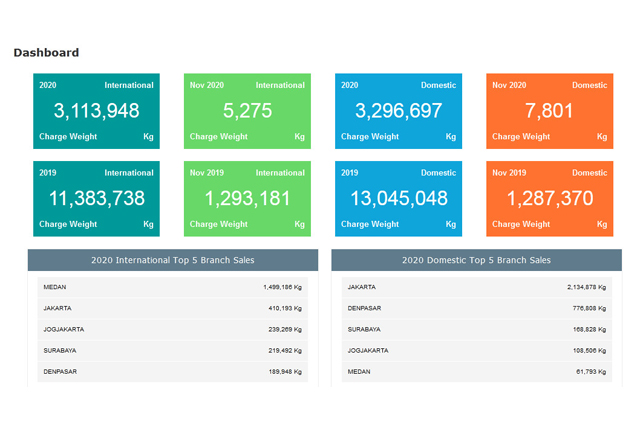
Task: Select the MEDAN row in the Domestic list
Action: click(x=476, y=371)
